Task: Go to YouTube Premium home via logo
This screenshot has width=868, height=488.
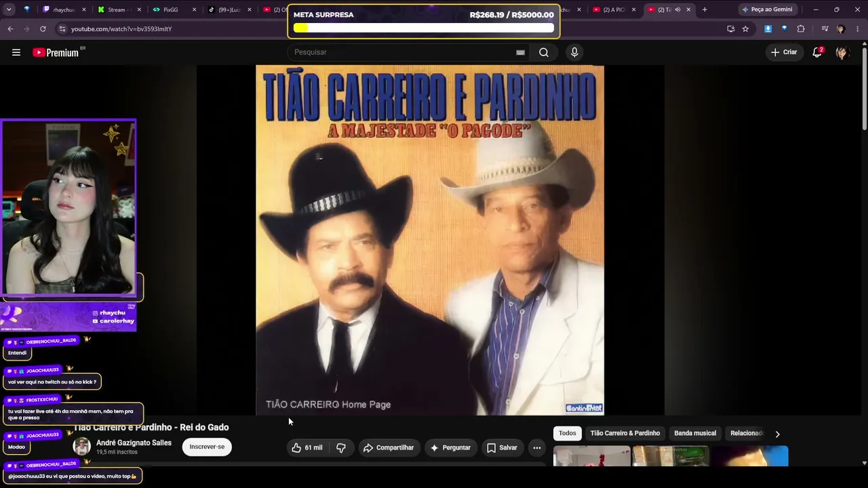Action: point(56,52)
